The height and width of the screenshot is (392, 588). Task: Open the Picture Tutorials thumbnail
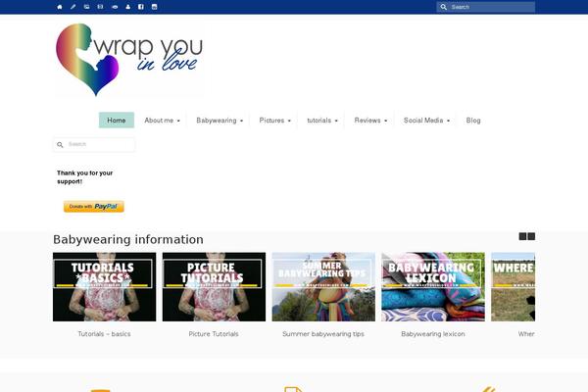click(214, 286)
